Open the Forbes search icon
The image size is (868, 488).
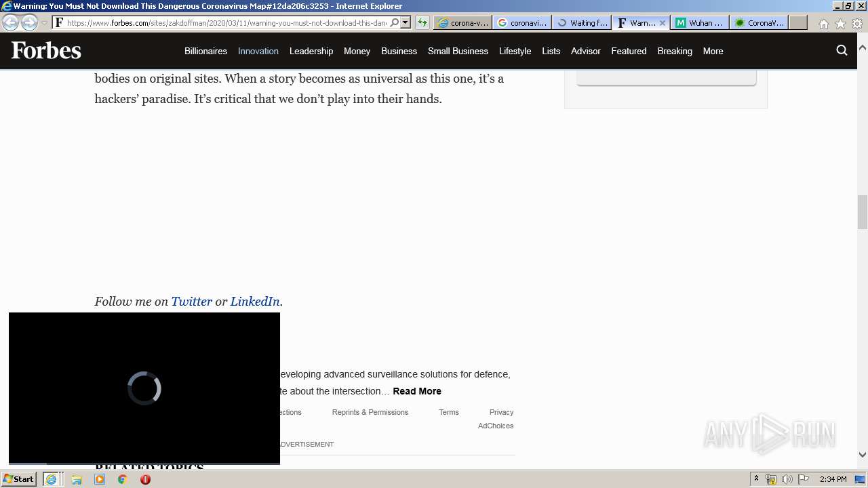pos(842,50)
